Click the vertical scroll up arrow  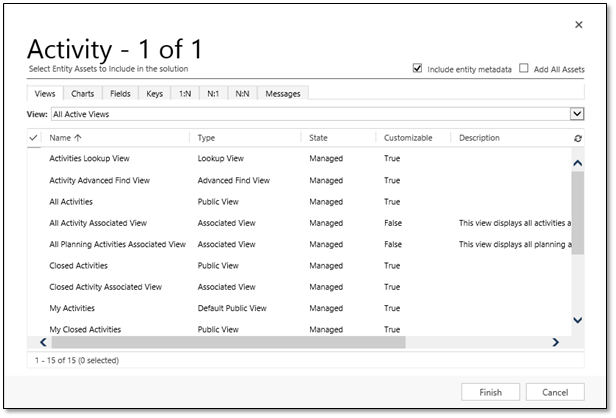click(x=577, y=162)
